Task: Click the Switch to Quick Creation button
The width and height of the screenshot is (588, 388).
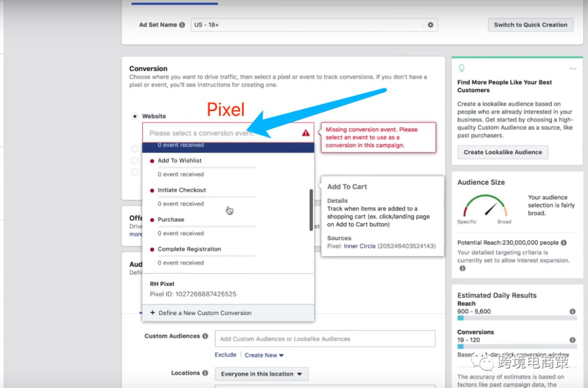Action: 530,25
